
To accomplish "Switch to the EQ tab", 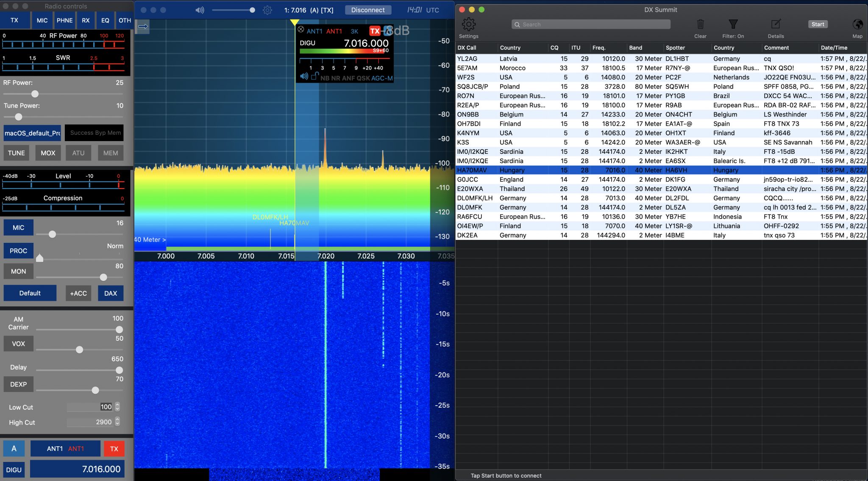I will tap(106, 20).
